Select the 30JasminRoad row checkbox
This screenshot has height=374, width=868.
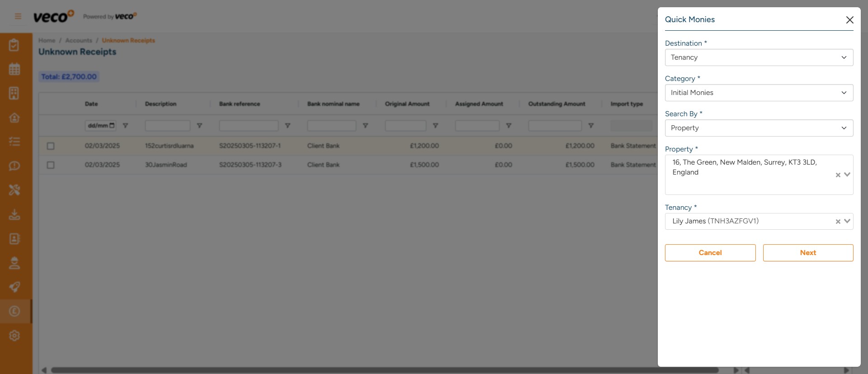[x=51, y=165]
